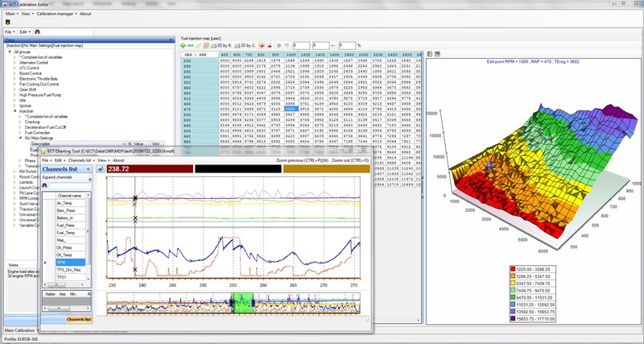644x344 pixels.
Task: Click the first numeric input in map toolbar
Action: click(301, 46)
